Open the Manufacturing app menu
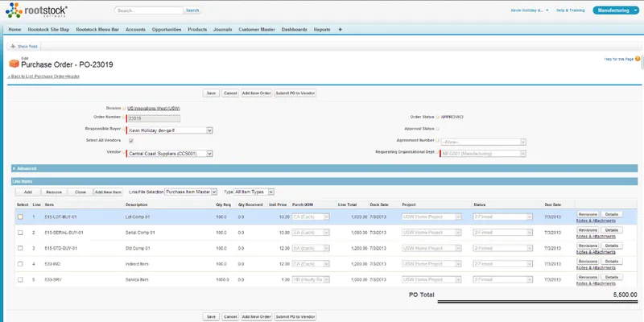 pyautogui.click(x=616, y=10)
